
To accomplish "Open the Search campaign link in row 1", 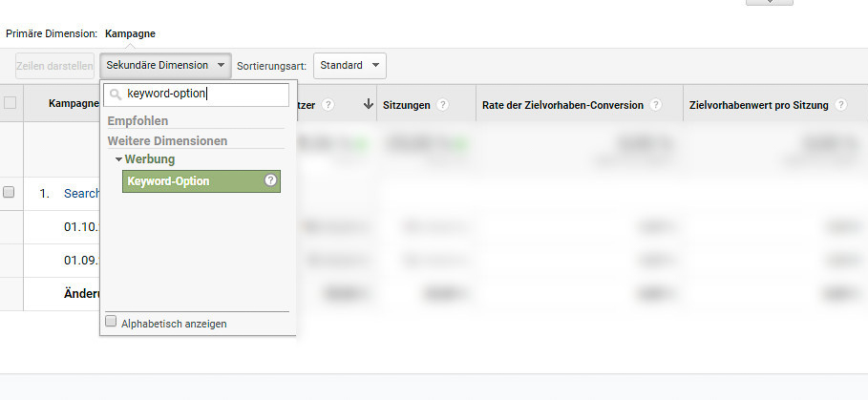I will tap(82, 193).
